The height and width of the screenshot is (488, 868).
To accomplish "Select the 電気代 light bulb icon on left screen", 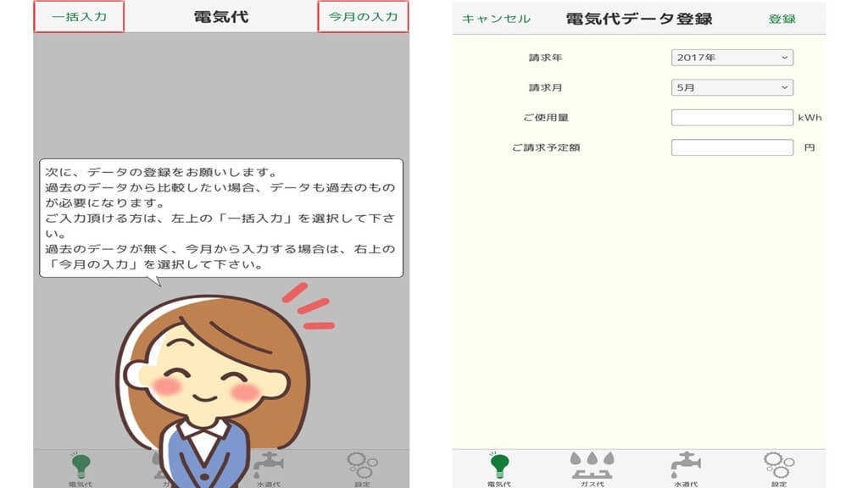I will 81,464.
